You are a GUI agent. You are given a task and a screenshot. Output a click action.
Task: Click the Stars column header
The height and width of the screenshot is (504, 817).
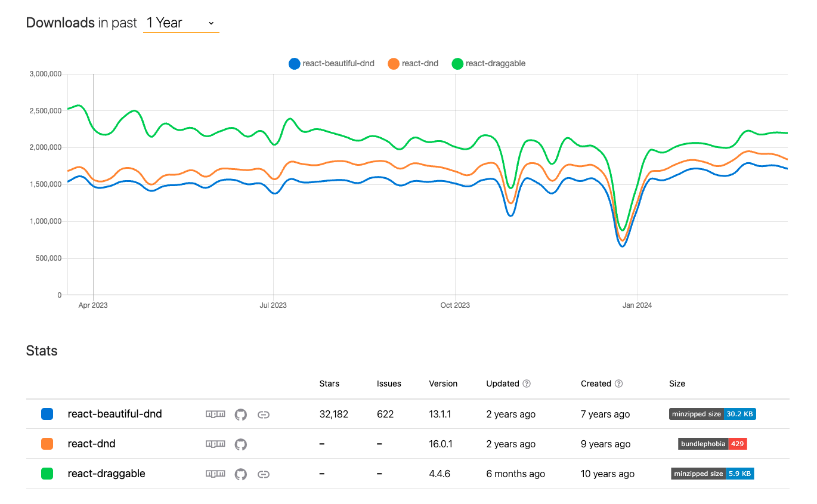click(x=329, y=384)
